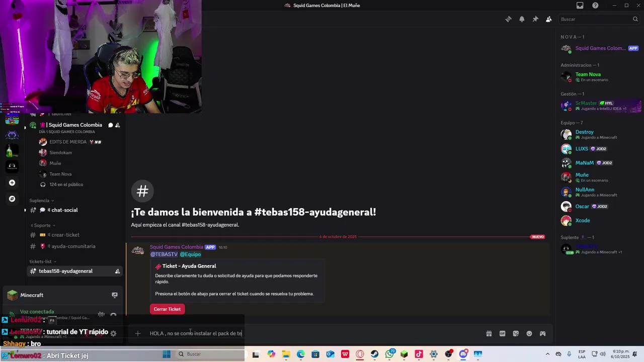Collapse the Suplencia category
Screen dimensions: 644x362
point(42,201)
